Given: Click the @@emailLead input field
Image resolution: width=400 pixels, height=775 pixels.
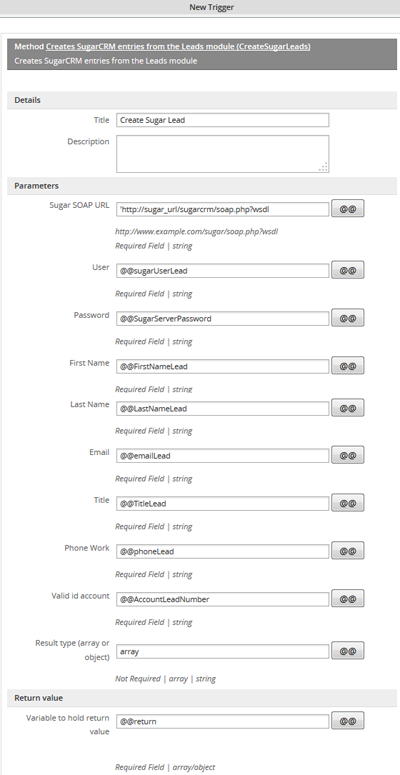Looking at the screenshot, I should (x=222, y=456).
